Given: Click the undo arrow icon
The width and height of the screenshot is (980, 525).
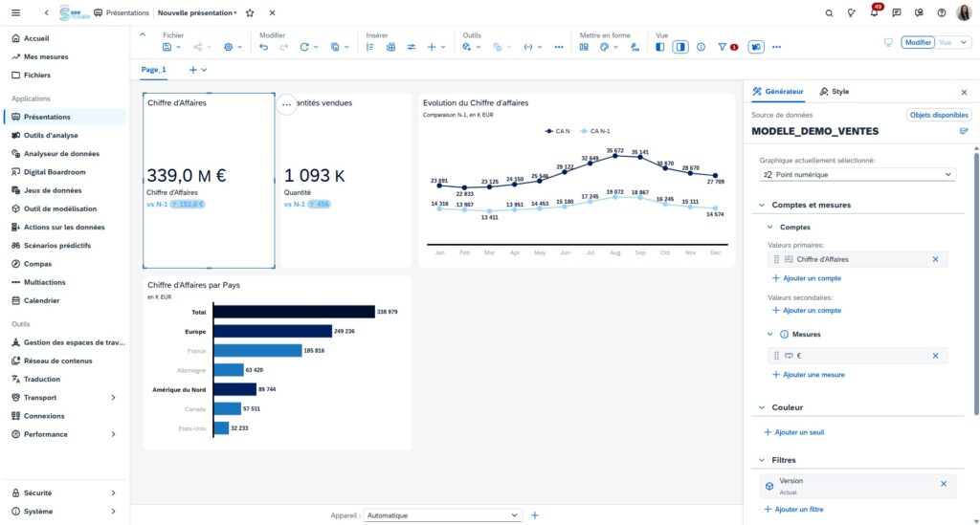Looking at the screenshot, I should tap(264, 47).
